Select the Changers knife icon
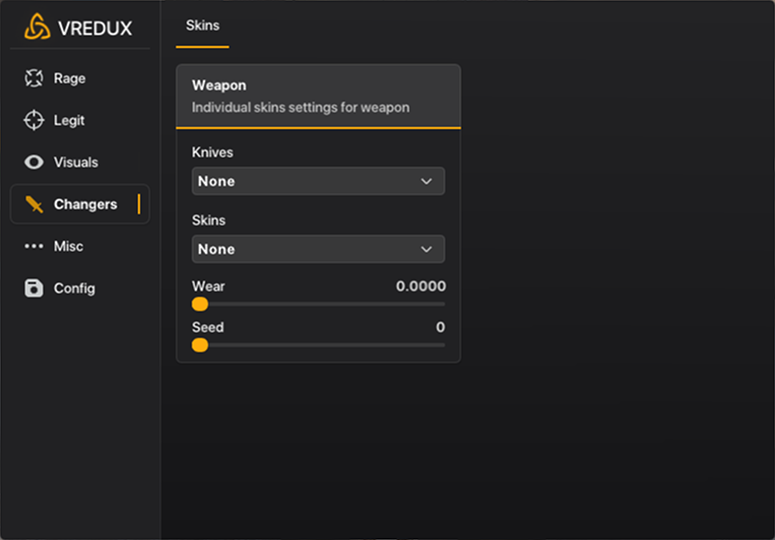775x540 pixels. coord(34,204)
